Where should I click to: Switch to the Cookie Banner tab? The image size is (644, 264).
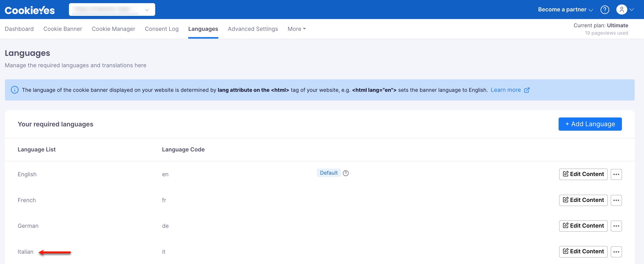pos(63,29)
